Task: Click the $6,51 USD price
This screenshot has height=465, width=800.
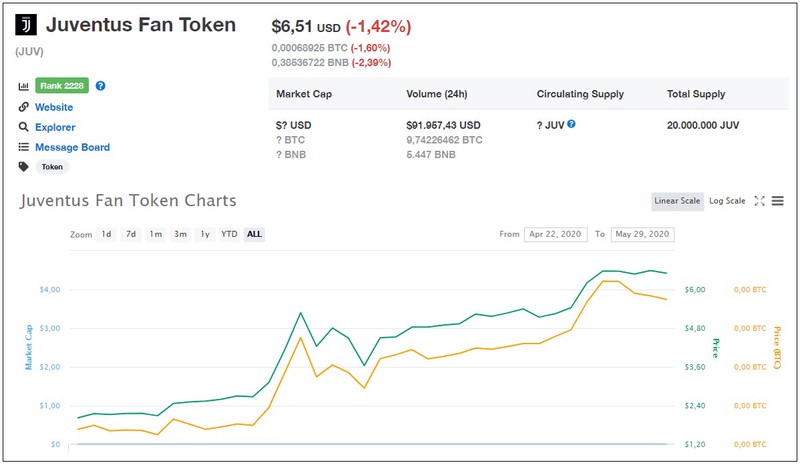Action: click(306, 27)
